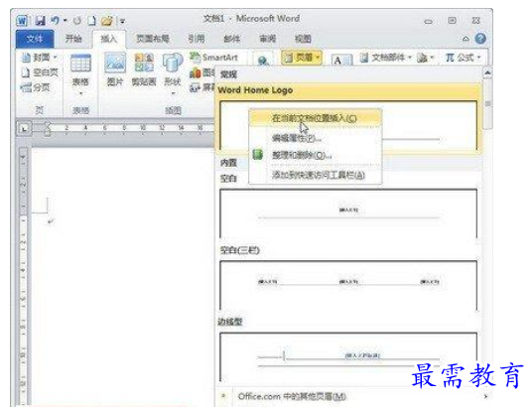
Task: Open the Undo history dropdown arrow
Action: (65, 21)
